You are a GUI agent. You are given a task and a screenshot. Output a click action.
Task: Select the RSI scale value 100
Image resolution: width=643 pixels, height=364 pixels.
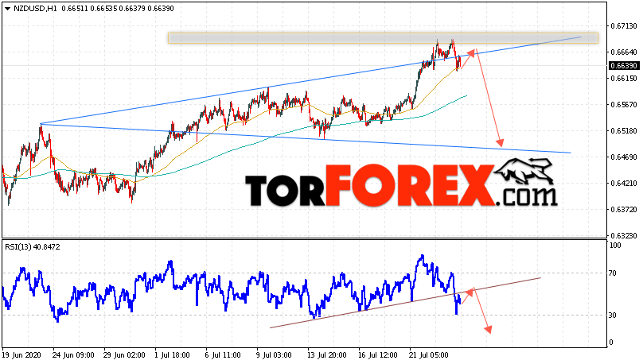pyautogui.click(x=615, y=246)
